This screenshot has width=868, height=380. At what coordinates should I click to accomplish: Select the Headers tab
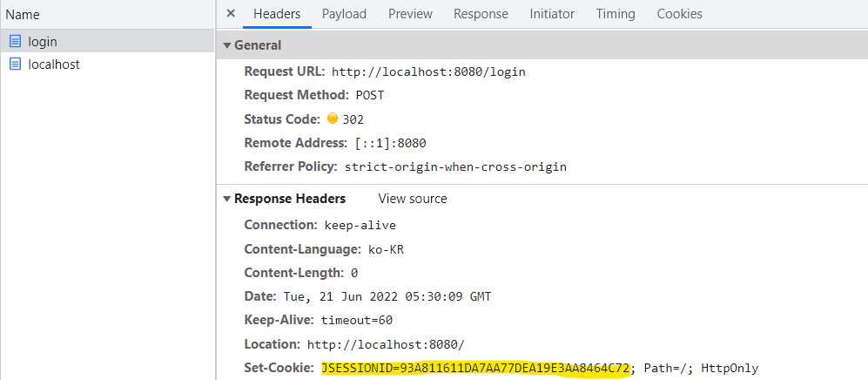point(277,15)
